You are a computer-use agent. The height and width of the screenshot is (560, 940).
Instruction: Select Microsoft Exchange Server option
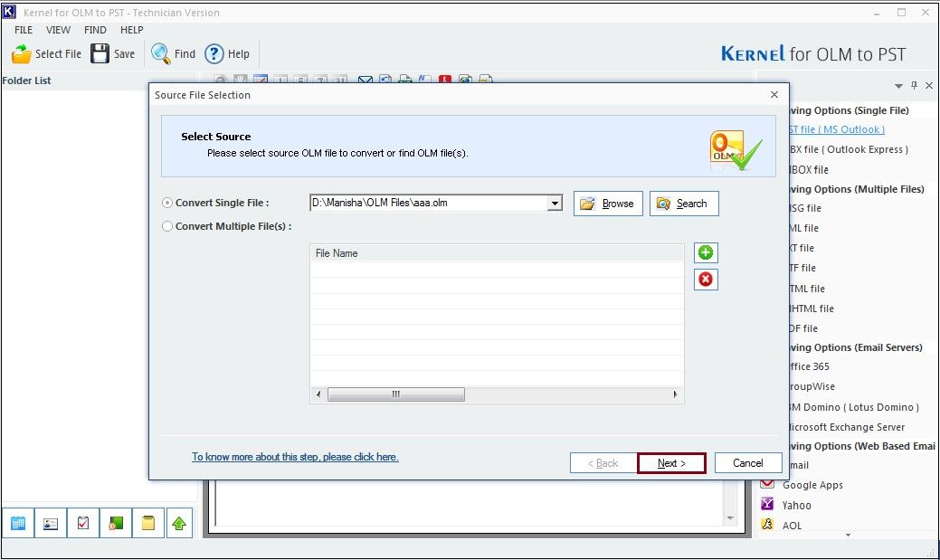(x=848, y=427)
